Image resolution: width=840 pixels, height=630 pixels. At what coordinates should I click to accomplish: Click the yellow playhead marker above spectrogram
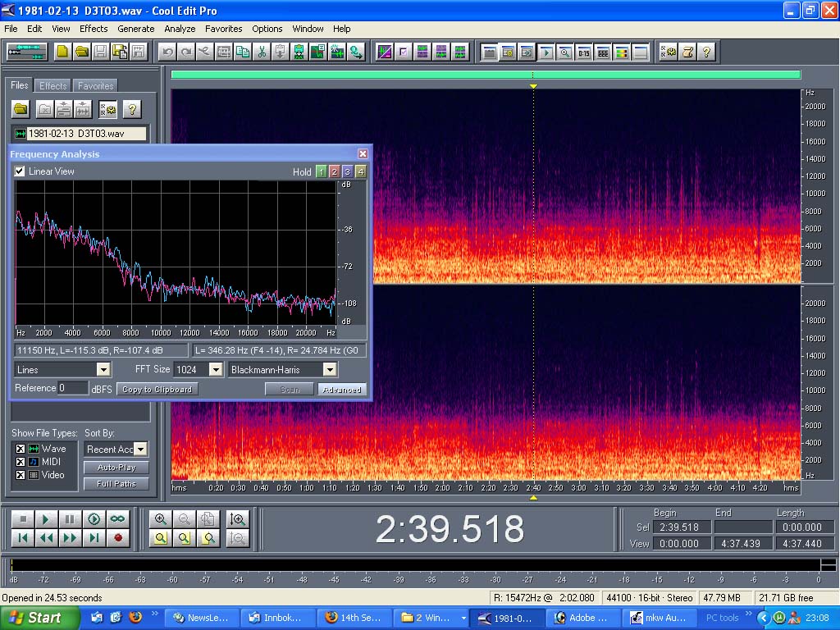(533, 86)
